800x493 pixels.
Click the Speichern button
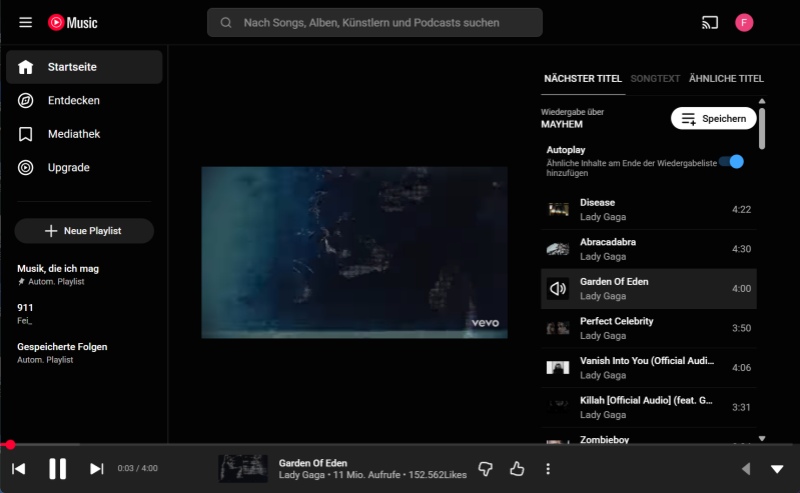[713, 118]
